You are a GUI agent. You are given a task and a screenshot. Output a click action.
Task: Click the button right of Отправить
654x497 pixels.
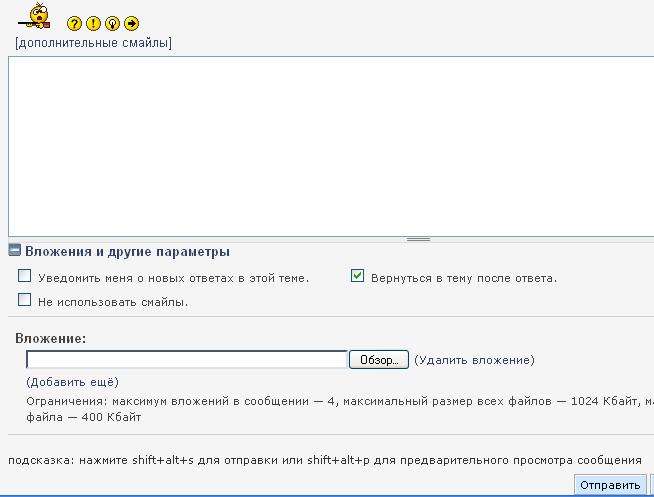pyautogui.click(x=652, y=486)
